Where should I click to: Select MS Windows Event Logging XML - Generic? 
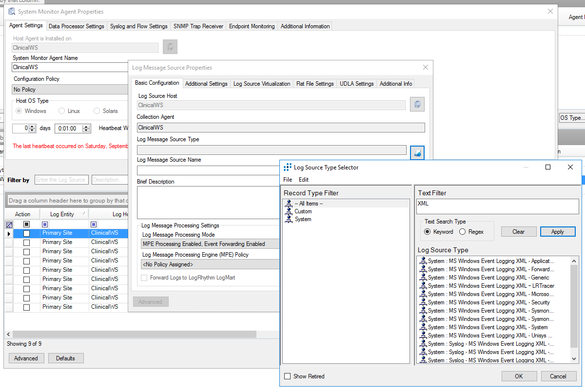point(488,278)
